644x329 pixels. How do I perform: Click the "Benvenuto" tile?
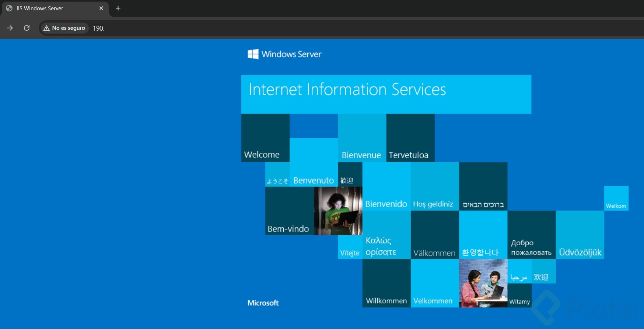[314, 162]
